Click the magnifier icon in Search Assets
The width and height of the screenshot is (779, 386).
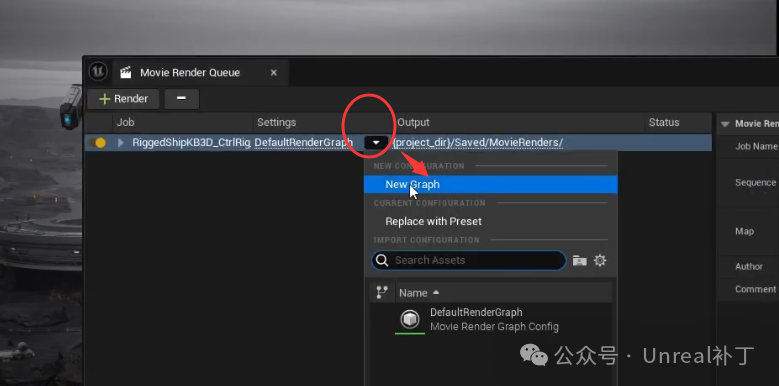click(x=382, y=260)
